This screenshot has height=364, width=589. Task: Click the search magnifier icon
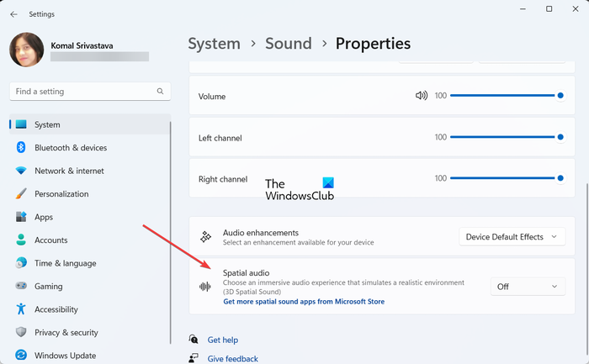tap(160, 92)
